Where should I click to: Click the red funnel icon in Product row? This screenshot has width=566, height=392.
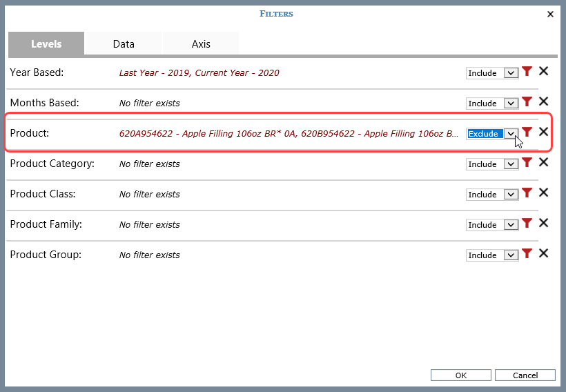pos(527,133)
